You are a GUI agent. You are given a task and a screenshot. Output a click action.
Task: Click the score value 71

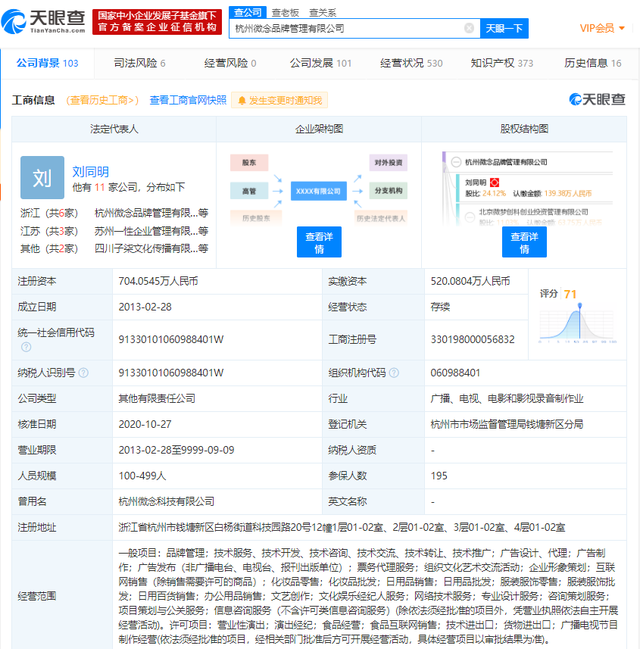tap(570, 294)
